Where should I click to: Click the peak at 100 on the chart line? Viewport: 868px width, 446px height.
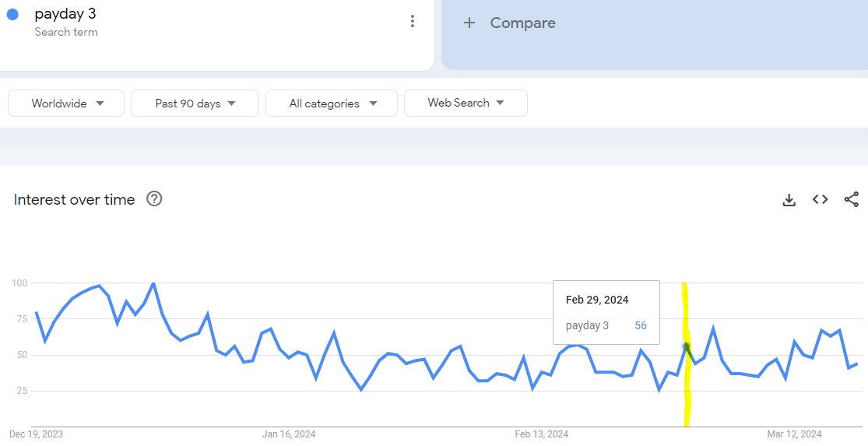153,283
